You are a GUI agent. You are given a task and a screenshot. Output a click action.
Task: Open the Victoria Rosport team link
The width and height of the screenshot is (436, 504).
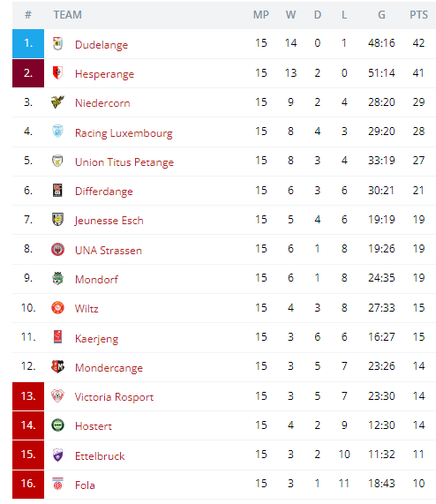(114, 397)
